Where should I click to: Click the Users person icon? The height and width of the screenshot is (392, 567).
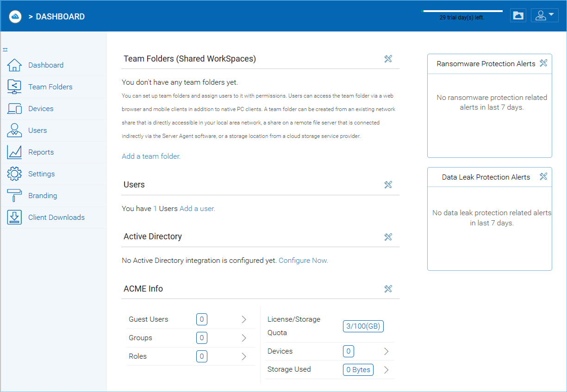tap(14, 131)
